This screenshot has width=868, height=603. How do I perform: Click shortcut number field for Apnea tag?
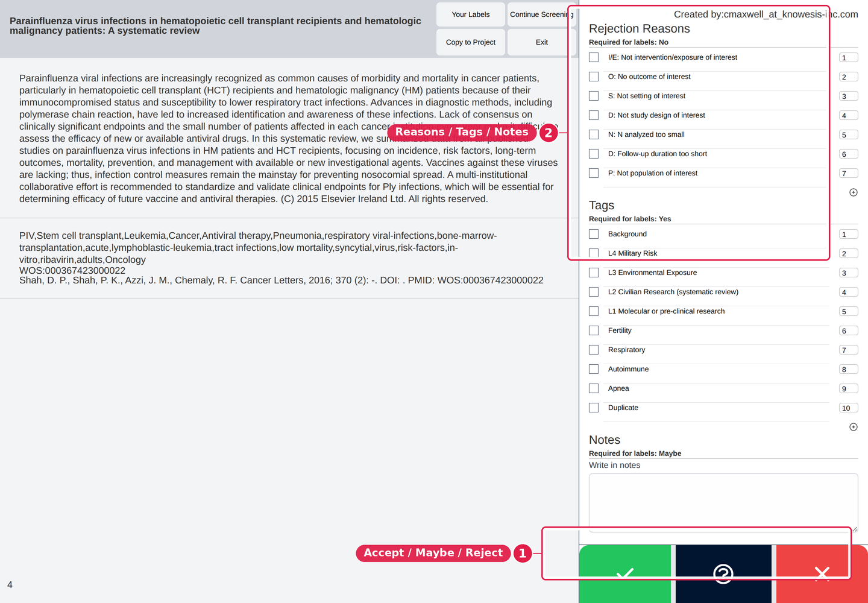coord(849,389)
